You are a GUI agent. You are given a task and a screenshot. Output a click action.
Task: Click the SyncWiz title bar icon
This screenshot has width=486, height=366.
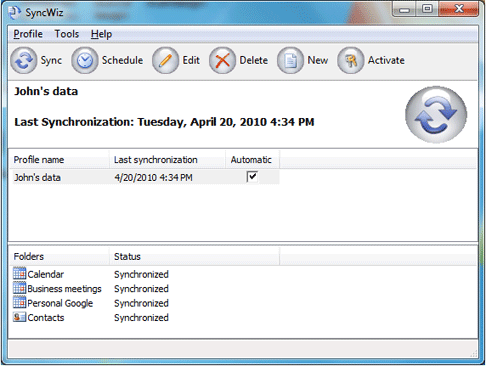click(x=15, y=13)
